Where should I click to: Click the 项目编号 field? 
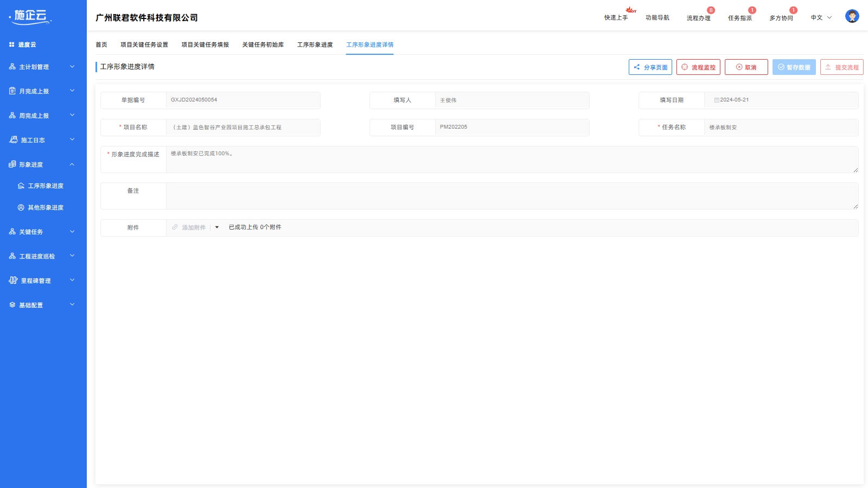coord(512,128)
